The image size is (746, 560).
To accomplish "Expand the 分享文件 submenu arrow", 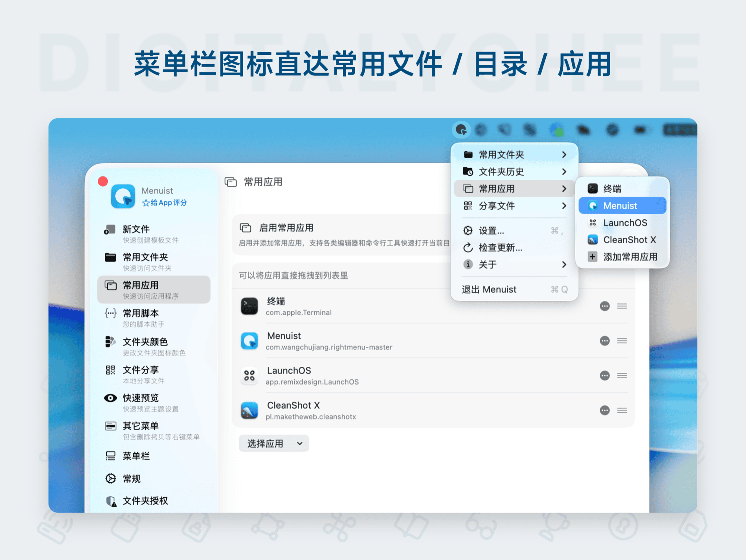I will (x=564, y=206).
